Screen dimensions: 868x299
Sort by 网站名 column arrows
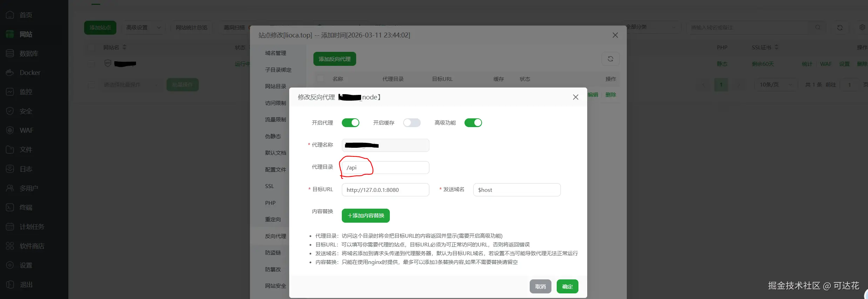pyautogui.click(x=124, y=47)
